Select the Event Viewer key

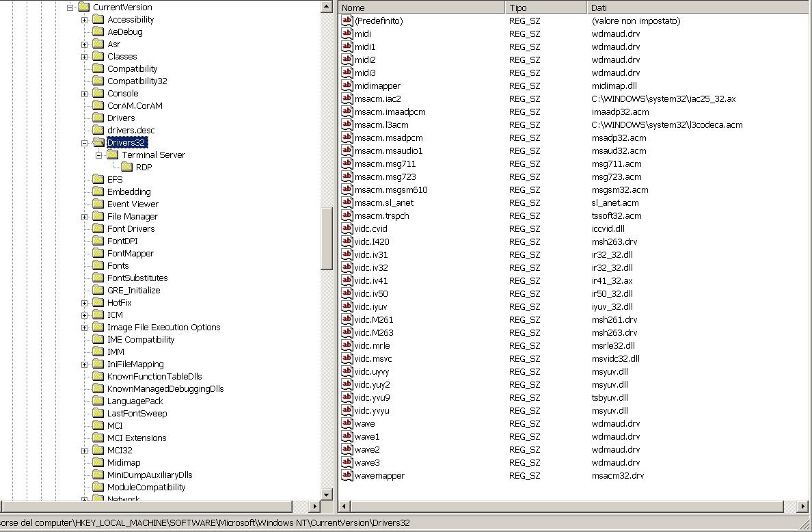(133, 204)
